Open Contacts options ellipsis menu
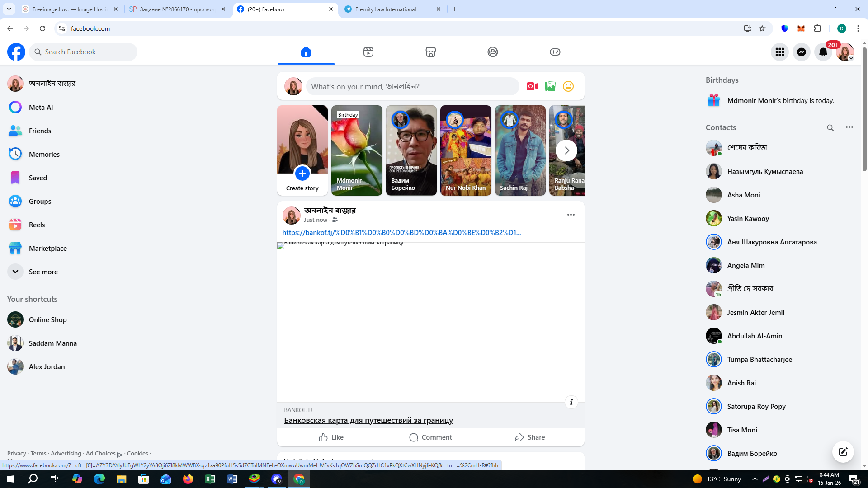This screenshot has height=488, width=868. point(849,127)
